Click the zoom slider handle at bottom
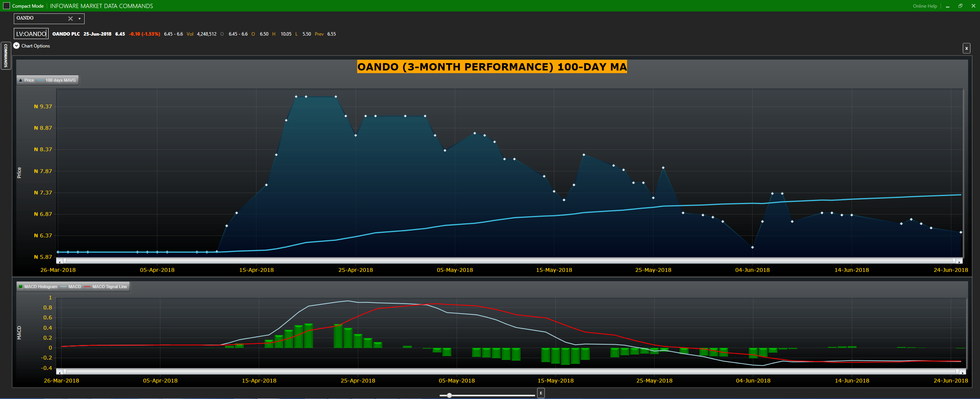 [x=449, y=395]
